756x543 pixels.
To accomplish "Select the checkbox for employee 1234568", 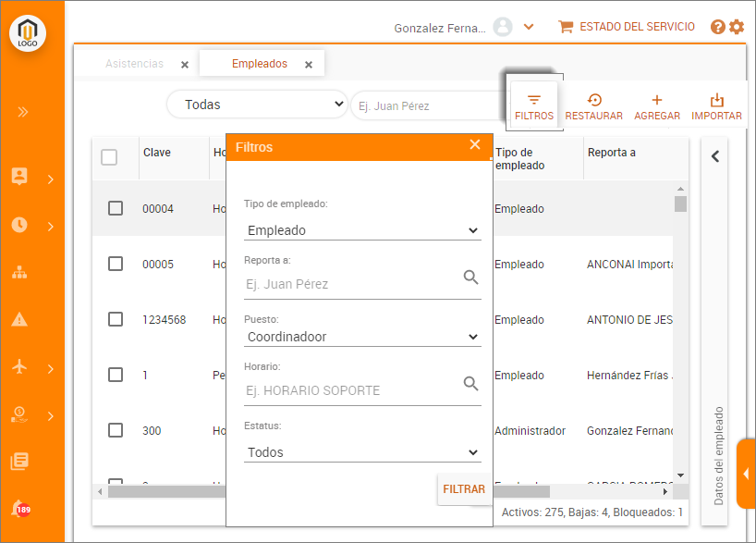I will tap(116, 319).
